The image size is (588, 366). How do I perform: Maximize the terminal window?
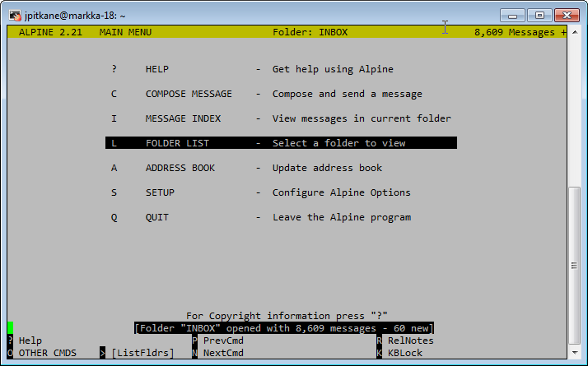point(539,16)
